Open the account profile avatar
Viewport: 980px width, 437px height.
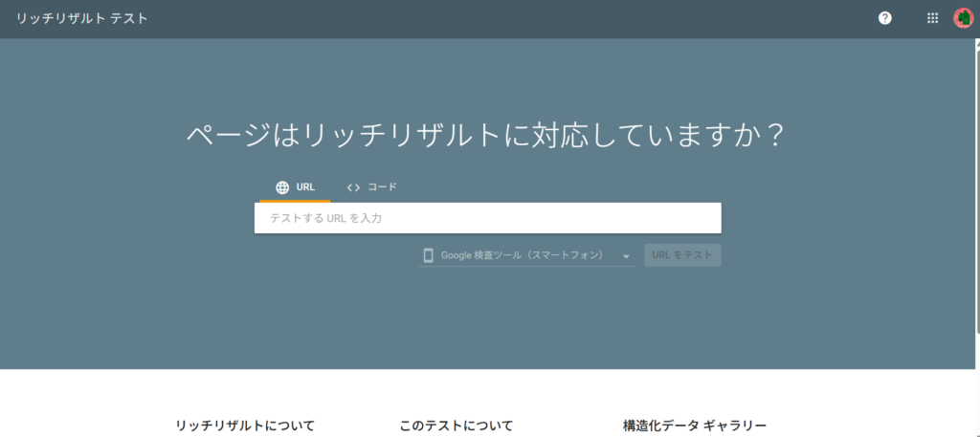962,19
